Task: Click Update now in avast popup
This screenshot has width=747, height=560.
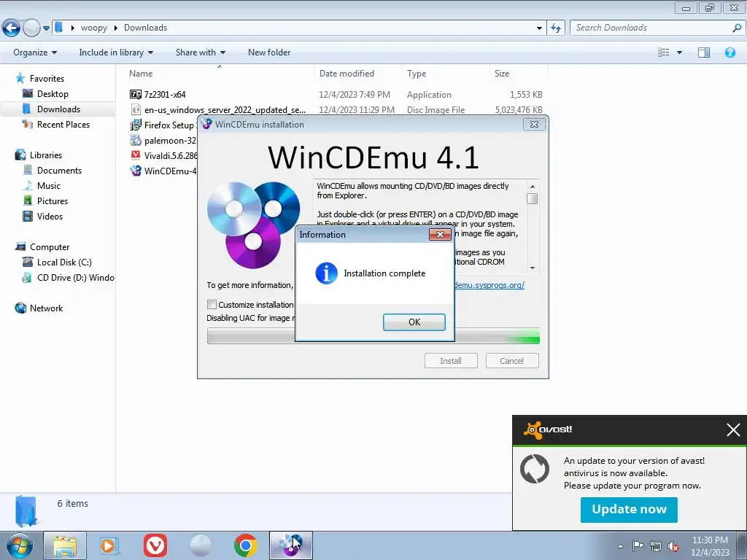Action: point(629,510)
